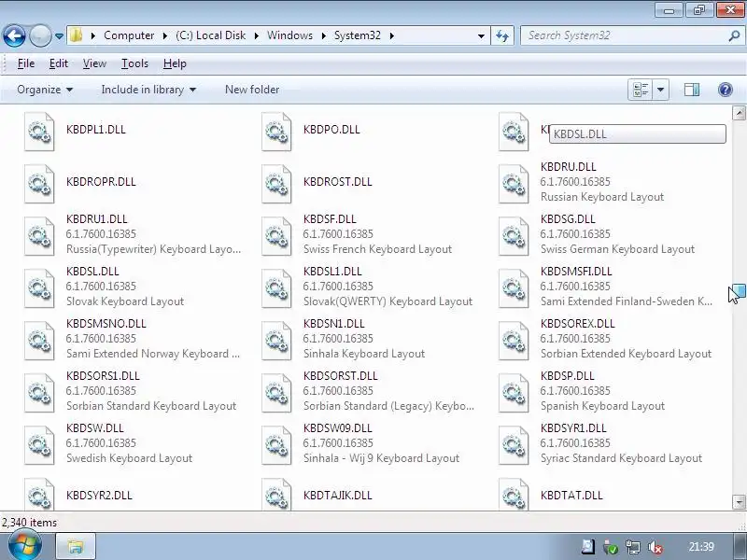Click Windows Explorer on the taskbar
The width and height of the screenshot is (747, 560).
pos(76,547)
